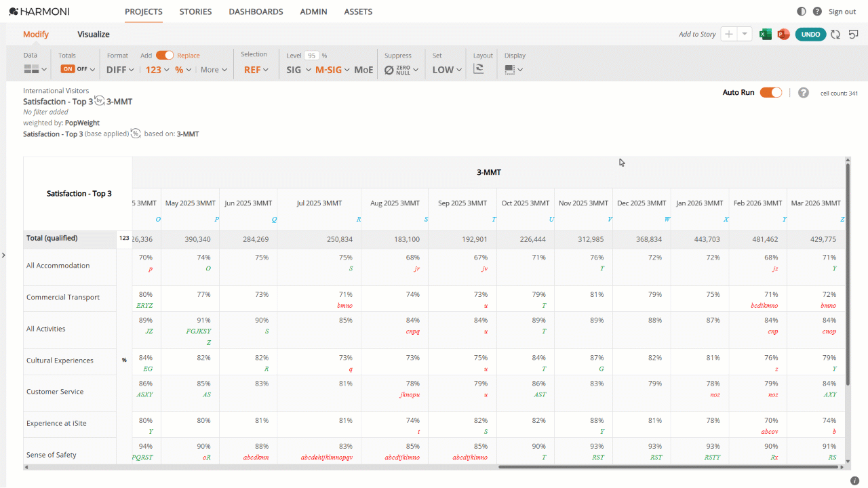The height and width of the screenshot is (488, 868).
Task: Select the Jul 2025 3MMT column header
Action: click(x=319, y=209)
